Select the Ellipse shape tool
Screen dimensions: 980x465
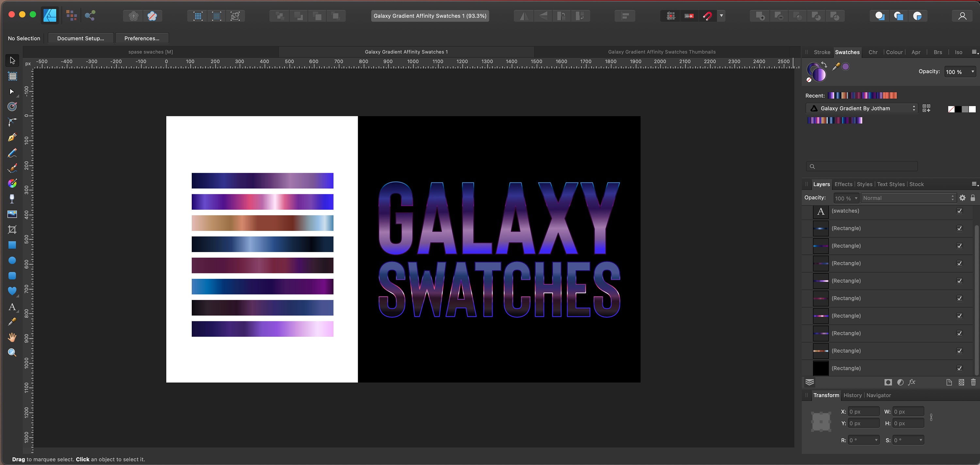click(12, 261)
